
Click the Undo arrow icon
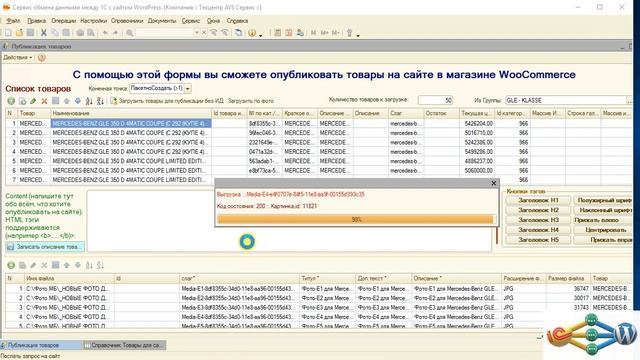105,33
